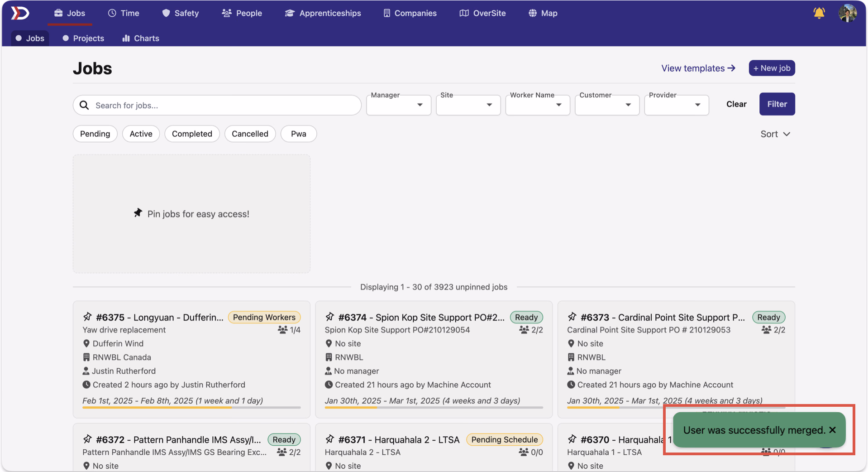868x472 pixels.
Task: Open the OverSite section
Action: click(x=482, y=13)
